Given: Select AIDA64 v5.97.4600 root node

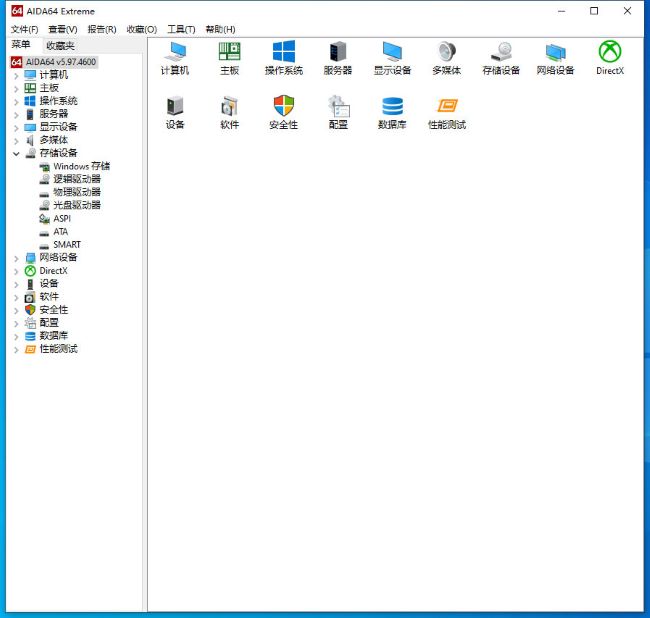Looking at the screenshot, I should coord(62,62).
